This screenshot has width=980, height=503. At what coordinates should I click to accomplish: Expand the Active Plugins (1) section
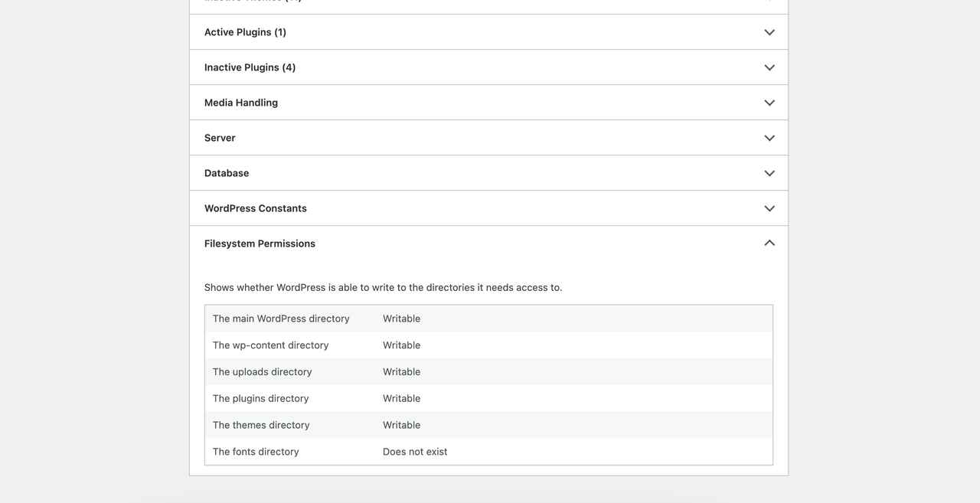[488, 32]
